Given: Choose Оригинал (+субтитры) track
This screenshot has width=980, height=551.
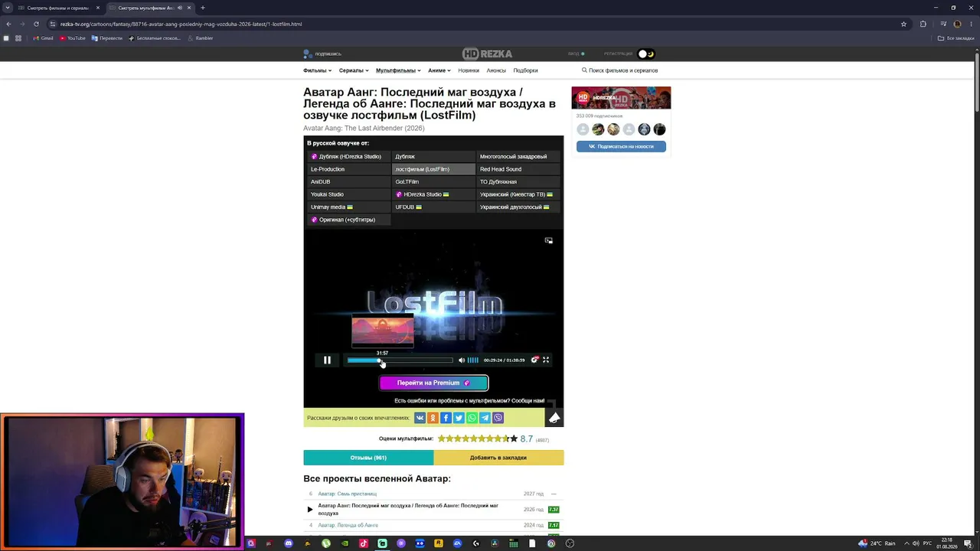Looking at the screenshot, I should tap(348, 220).
